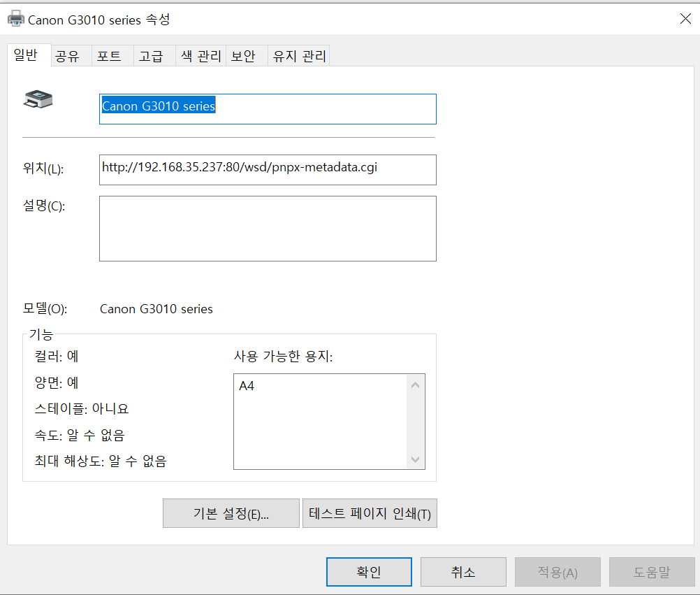Click the 모델(O): label

(x=45, y=308)
